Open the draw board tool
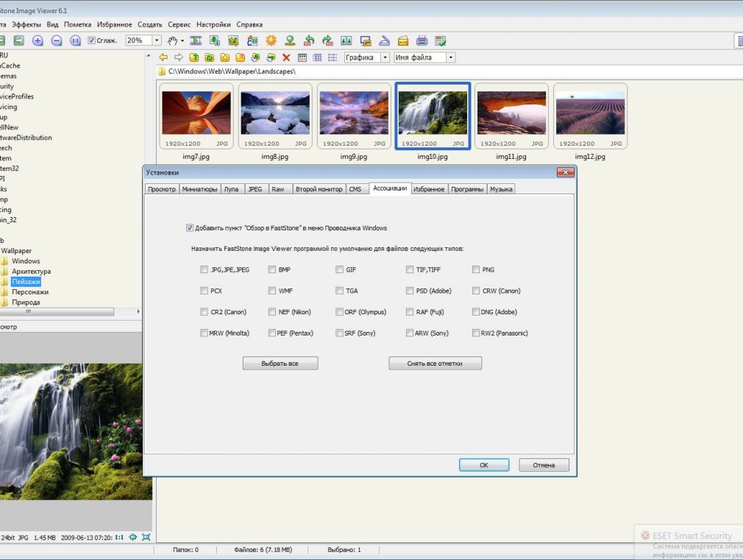The height and width of the screenshot is (560, 743). point(252,40)
